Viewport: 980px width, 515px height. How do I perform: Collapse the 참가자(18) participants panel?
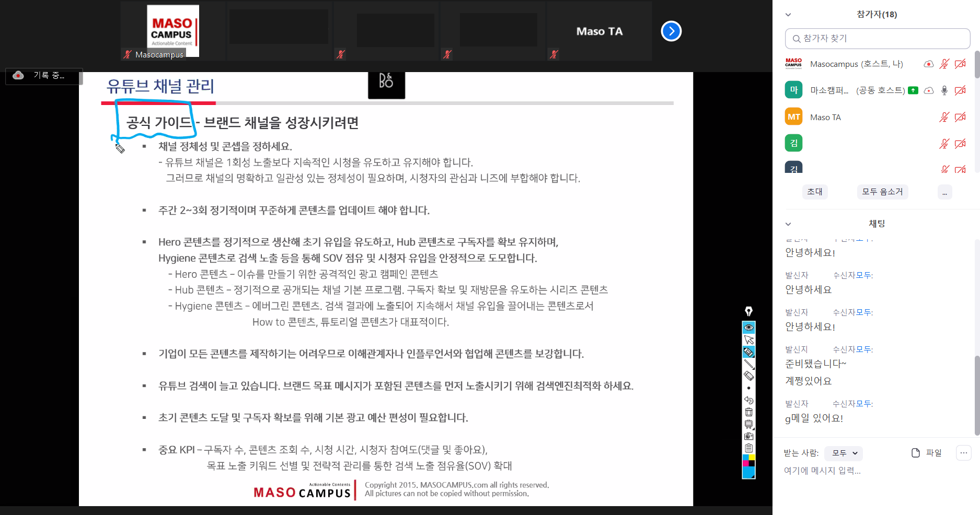788,15
